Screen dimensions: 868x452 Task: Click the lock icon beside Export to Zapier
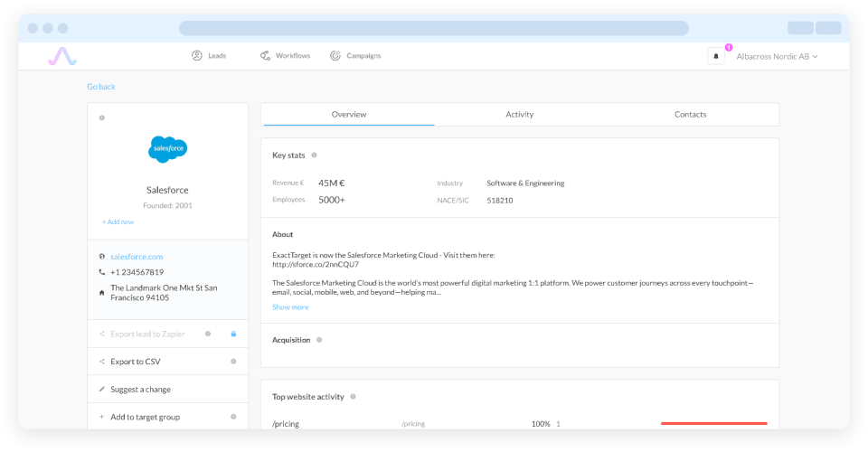tap(233, 334)
